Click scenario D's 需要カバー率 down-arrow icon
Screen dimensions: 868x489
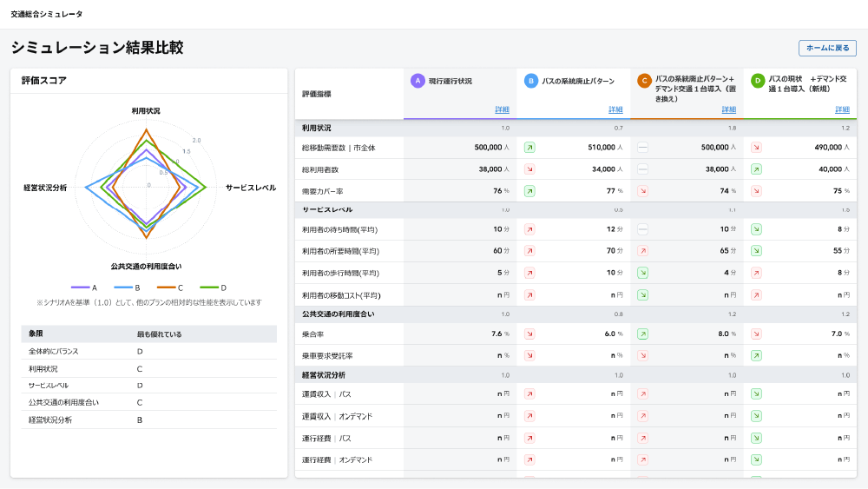(756, 191)
